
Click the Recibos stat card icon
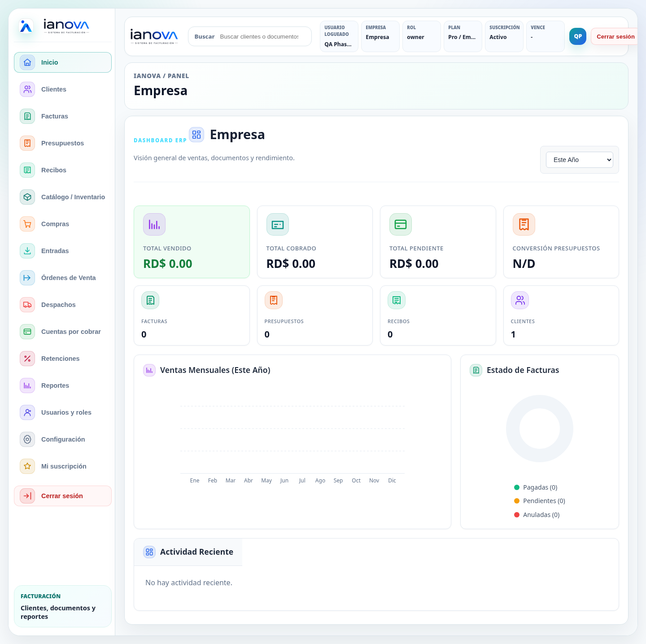pos(397,300)
